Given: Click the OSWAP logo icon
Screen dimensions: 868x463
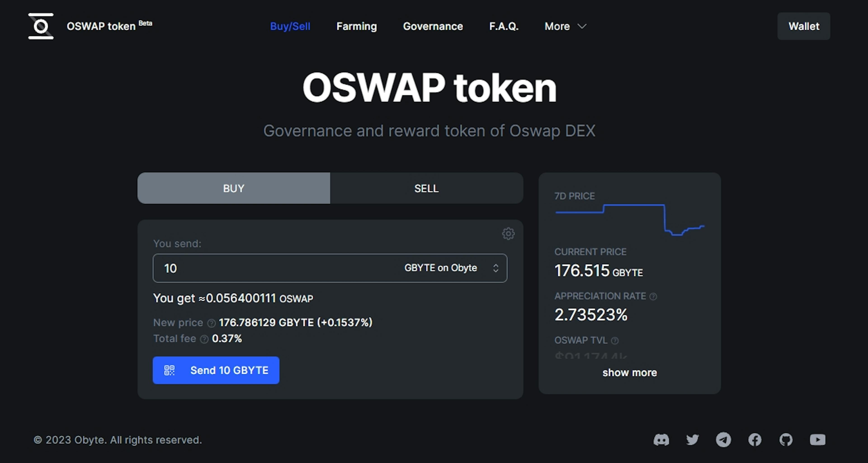Looking at the screenshot, I should click(x=41, y=26).
